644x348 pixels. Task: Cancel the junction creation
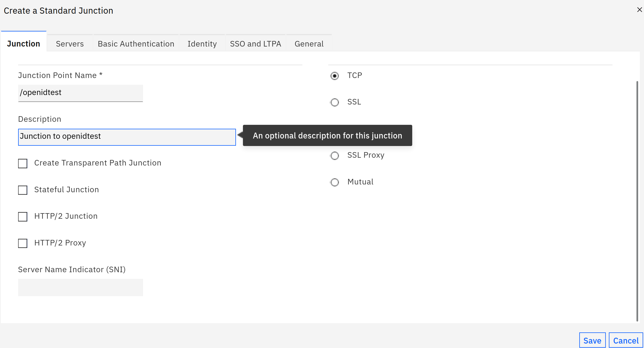[x=626, y=340]
